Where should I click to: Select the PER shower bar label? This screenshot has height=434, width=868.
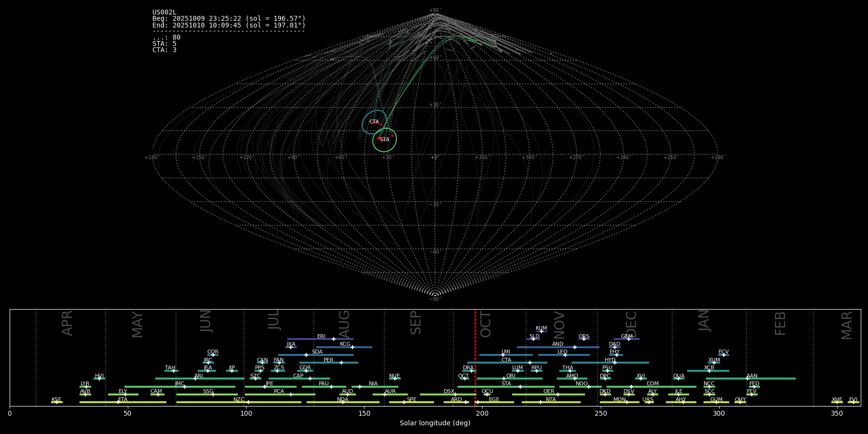[328, 360]
